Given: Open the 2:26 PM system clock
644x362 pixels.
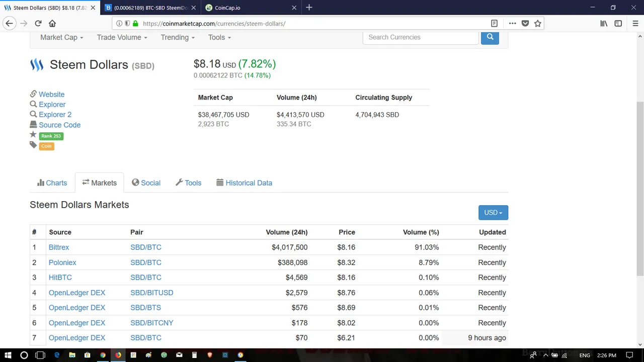Looking at the screenshot, I should (x=606, y=355).
